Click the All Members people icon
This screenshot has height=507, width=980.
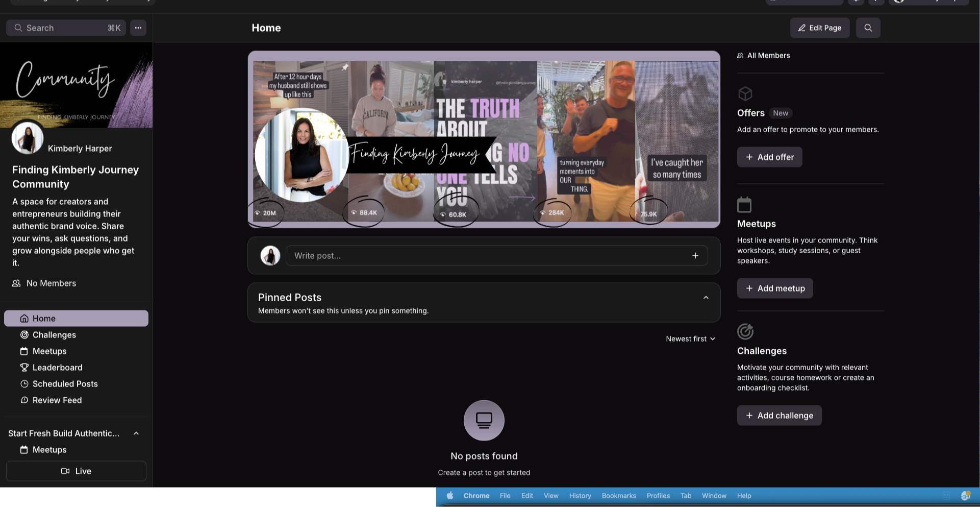pyautogui.click(x=740, y=56)
